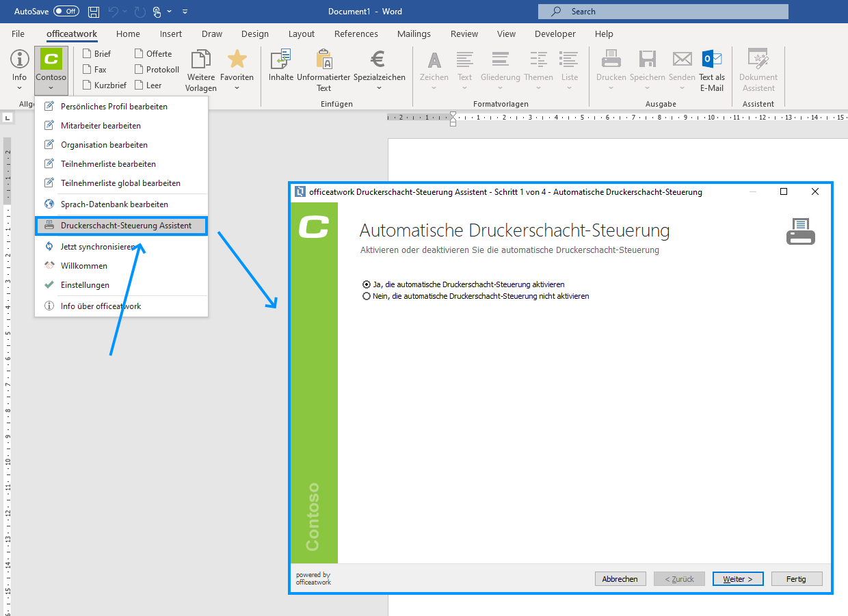Screen dimensions: 848x616
Task: Choose the Brief template
Action: click(96, 53)
